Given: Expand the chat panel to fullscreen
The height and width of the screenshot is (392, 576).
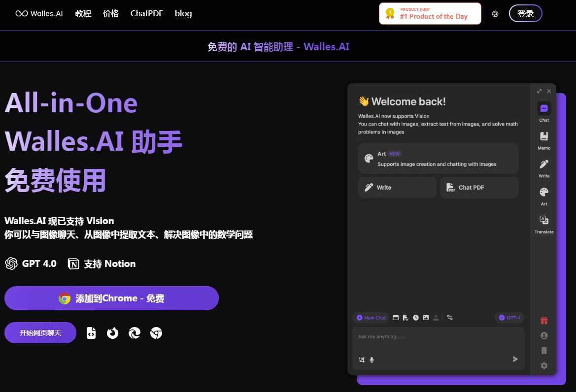Looking at the screenshot, I should [540, 91].
